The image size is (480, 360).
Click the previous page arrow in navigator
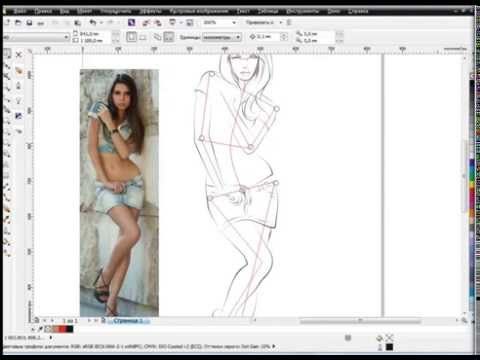(x=52, y=321)
